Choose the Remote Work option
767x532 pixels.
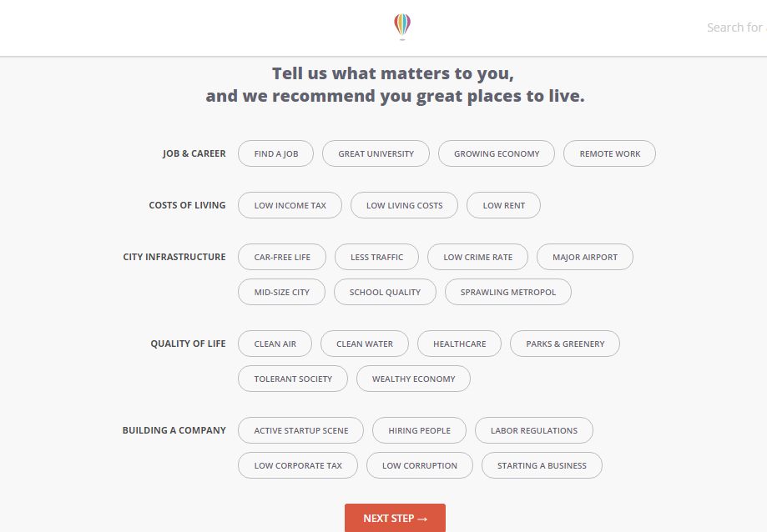(609, 153)
